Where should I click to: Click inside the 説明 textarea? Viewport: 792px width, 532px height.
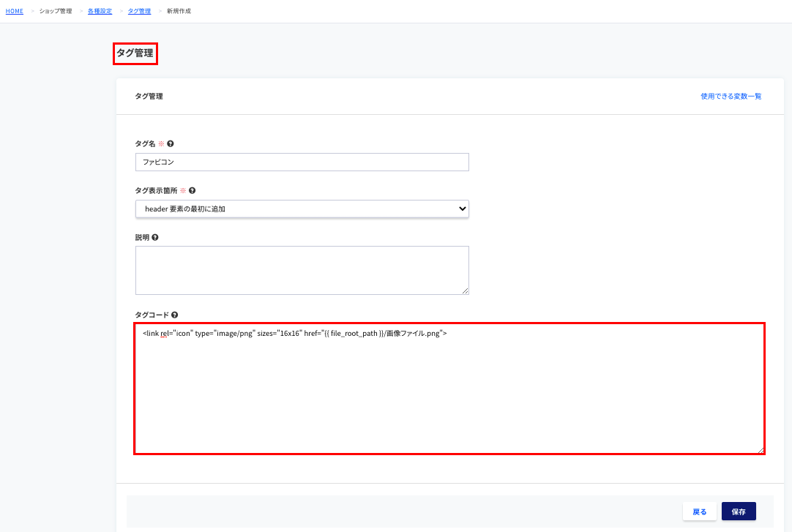pos(302,271)
